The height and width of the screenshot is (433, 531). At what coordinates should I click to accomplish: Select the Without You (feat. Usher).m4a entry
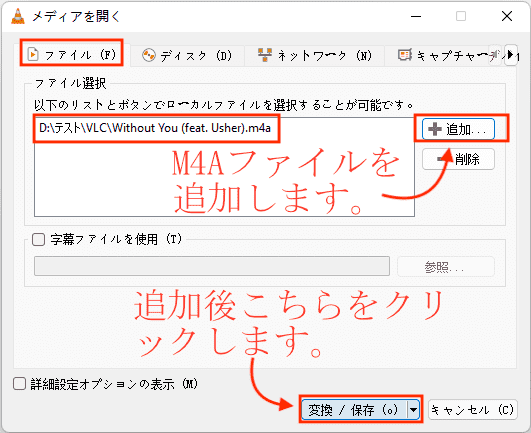(155, 128)
